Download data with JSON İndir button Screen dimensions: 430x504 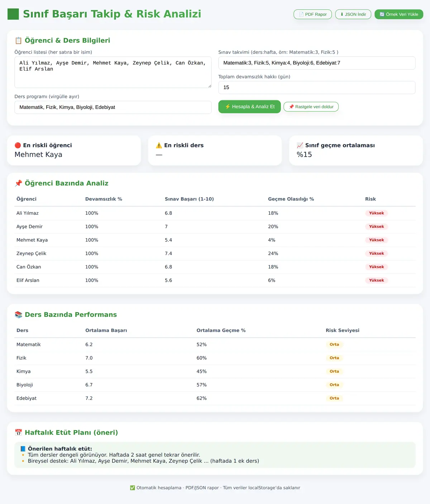tap(353, 14)
